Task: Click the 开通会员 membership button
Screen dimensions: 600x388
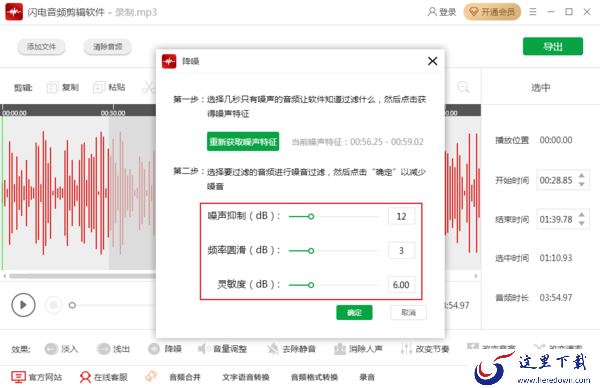Action: [492, 12]
